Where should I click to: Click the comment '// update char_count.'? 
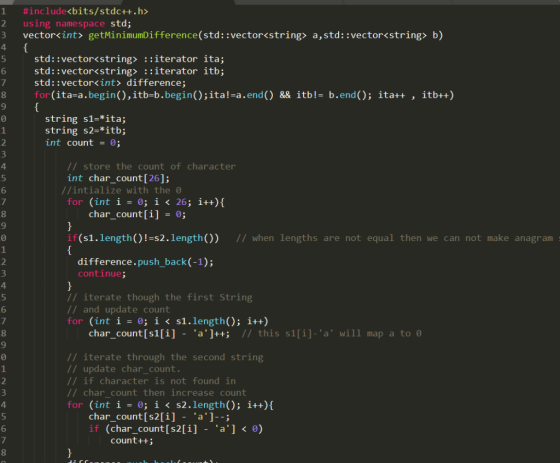[124, 369]
